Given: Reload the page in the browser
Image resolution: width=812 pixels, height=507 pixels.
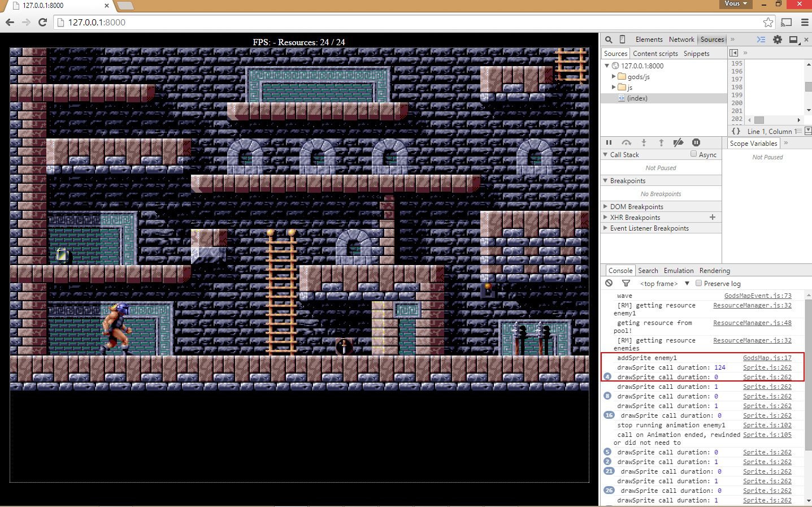Looking at the screenshot, I should [42, 22].
